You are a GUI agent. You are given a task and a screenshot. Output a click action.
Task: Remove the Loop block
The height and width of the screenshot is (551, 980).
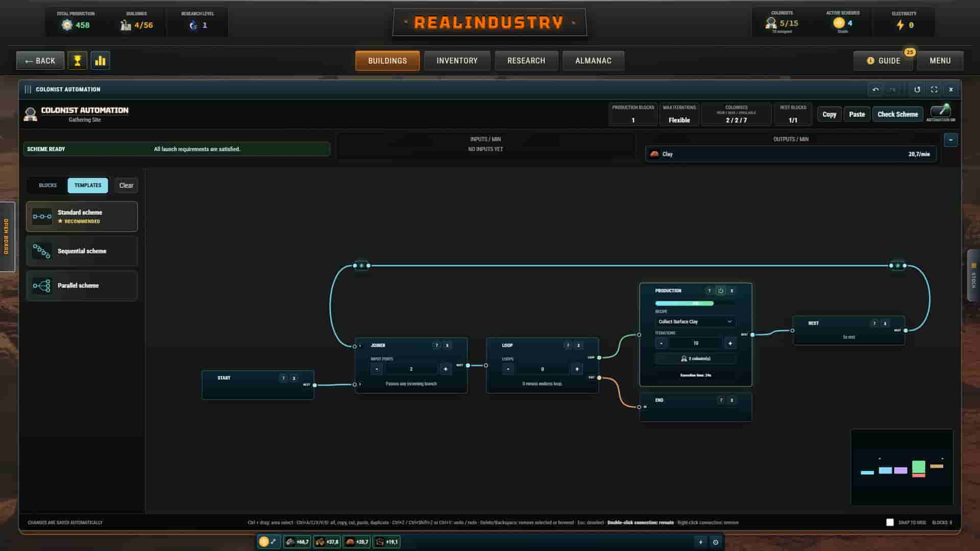[x=578, y=345]
